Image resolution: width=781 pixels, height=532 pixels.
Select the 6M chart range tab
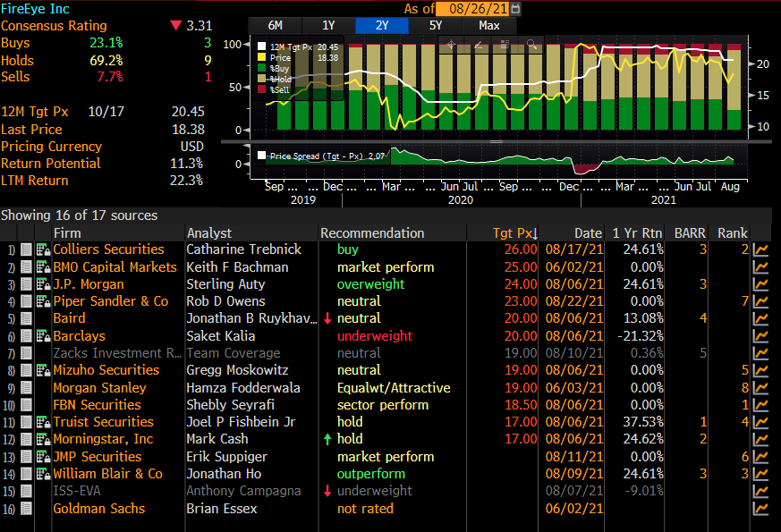pos(275,25)
